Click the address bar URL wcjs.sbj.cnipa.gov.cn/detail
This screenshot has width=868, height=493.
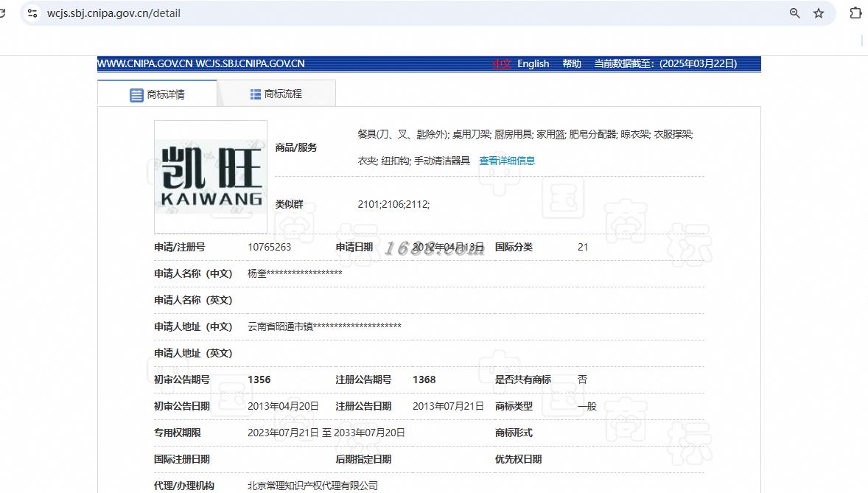113,13
